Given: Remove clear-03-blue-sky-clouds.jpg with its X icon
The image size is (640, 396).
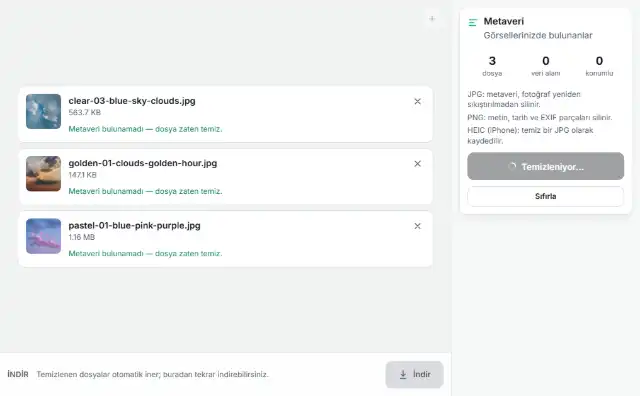Looking at the screenshot, I should click(x=417, y=101).
